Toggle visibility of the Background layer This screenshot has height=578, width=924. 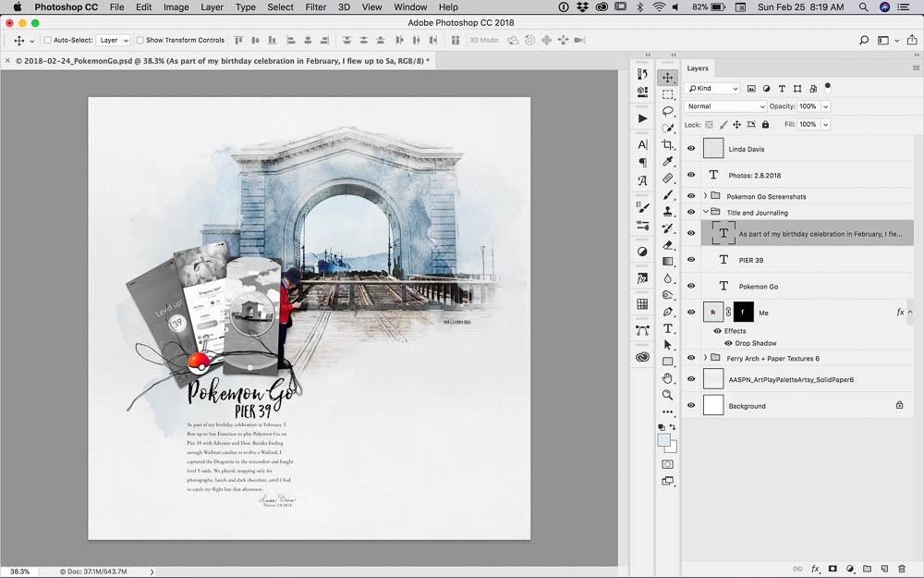point(691,405)
